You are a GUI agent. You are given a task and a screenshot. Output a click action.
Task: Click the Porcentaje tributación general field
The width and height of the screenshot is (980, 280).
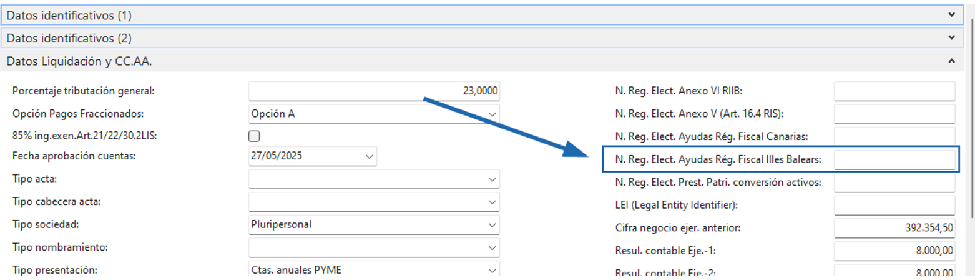point(374,91)
